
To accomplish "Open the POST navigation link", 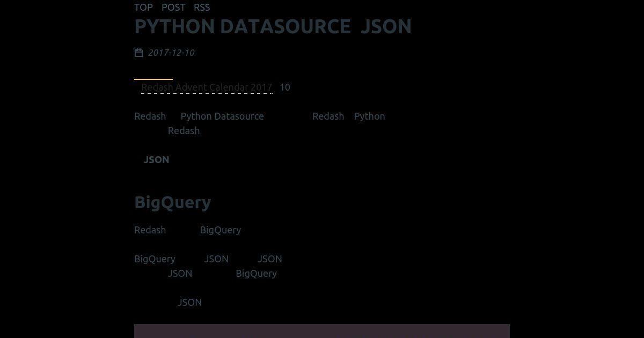I will click(173, 8).
